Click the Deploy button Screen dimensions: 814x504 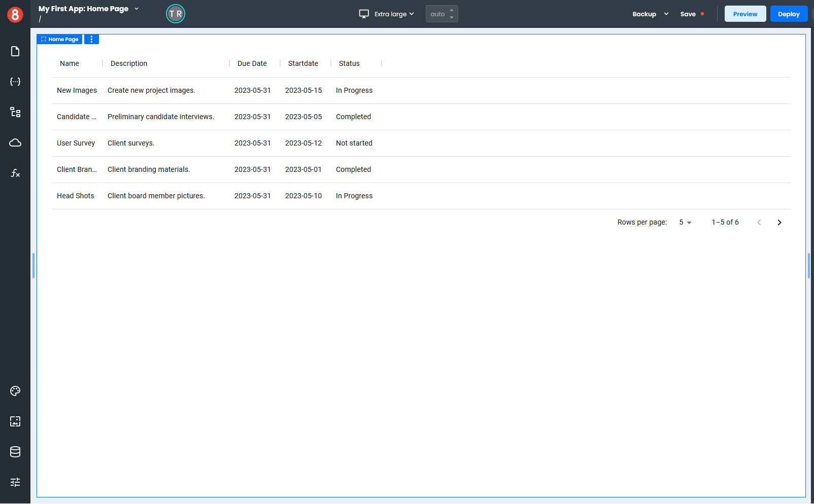pos(789,14)
